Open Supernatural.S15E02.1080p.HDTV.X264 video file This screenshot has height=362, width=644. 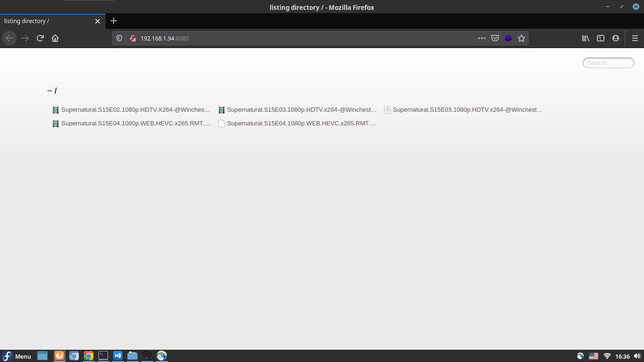tap(132, 110)
